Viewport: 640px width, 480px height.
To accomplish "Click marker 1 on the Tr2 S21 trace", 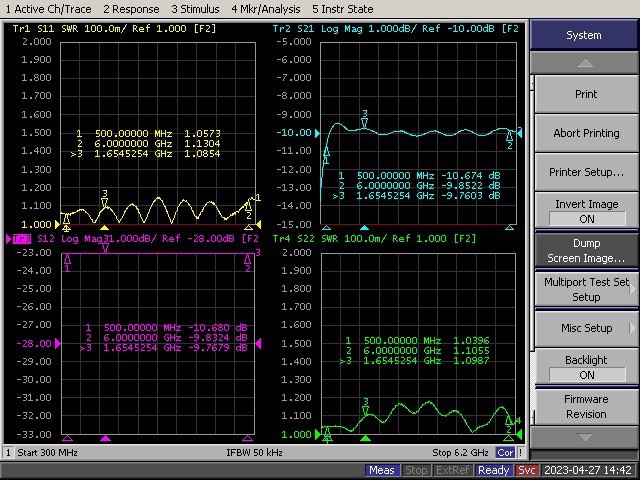I will point(326,156).
